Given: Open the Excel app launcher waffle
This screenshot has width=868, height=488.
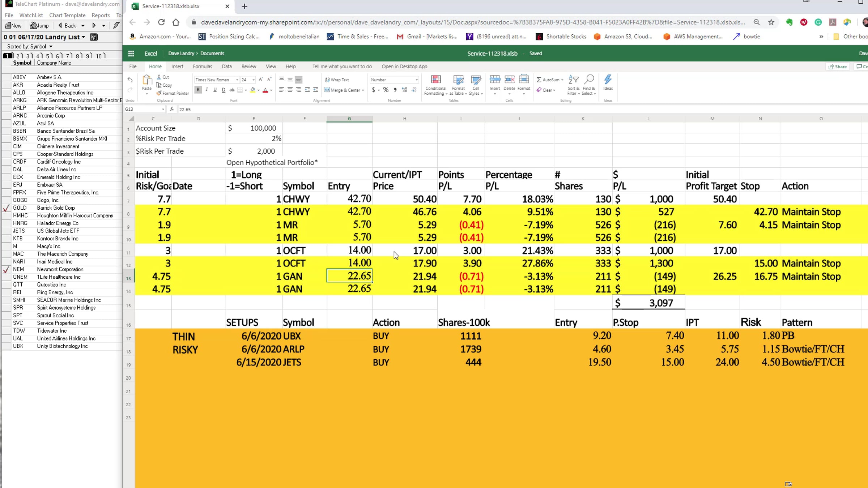Looking at the screenshot, I should click(131, 53).
